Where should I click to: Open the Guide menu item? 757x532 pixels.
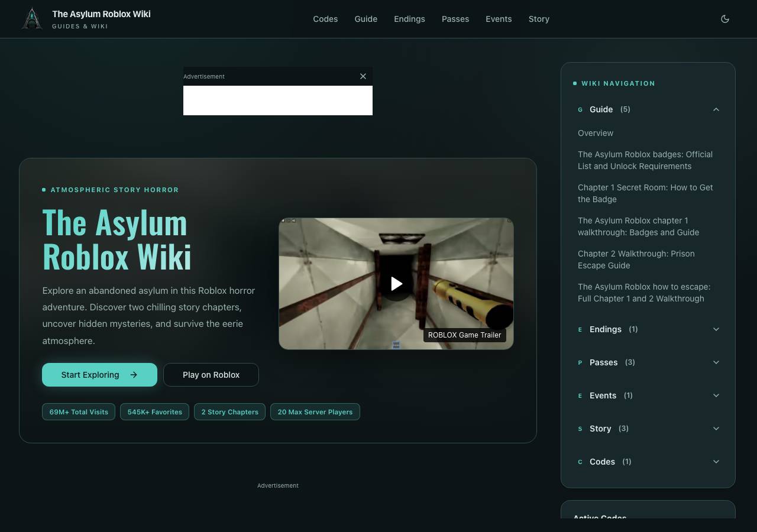[366, 19]
